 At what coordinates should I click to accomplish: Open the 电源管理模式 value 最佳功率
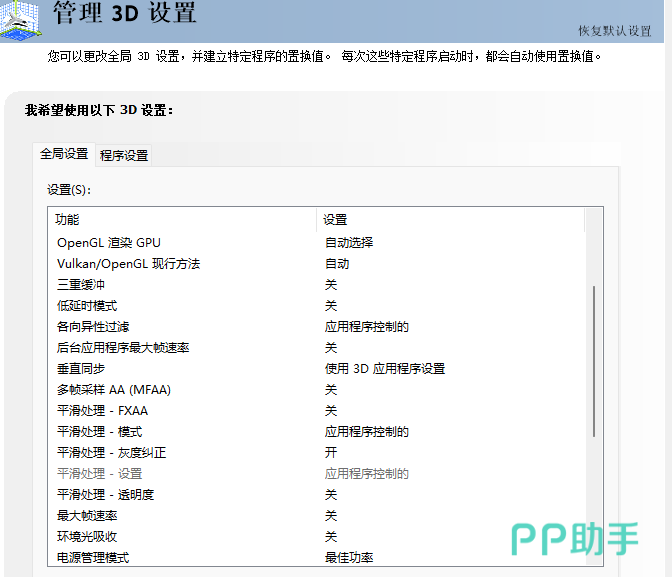pyautogui.click(x=349, y=557)
